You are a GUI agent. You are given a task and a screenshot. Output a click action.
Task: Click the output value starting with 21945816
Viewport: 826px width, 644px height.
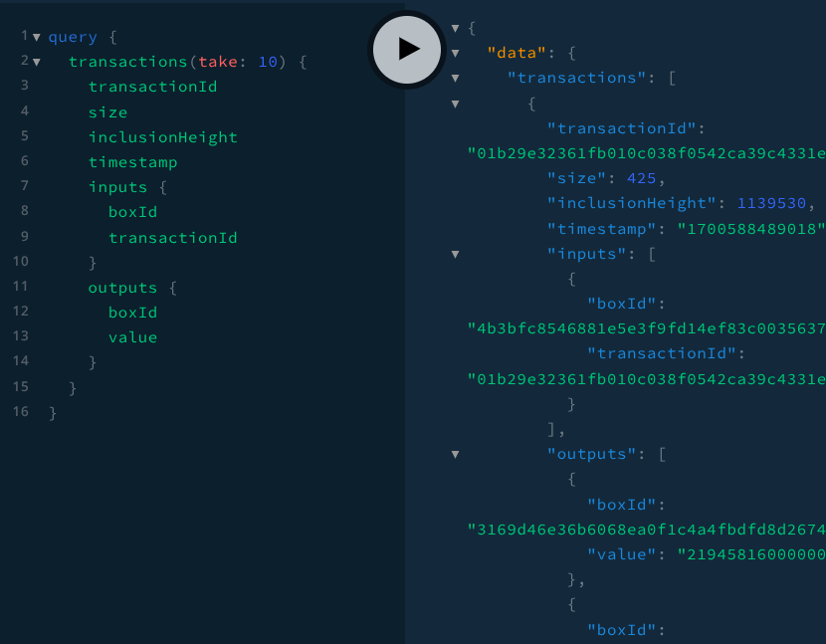coord(751,555)
